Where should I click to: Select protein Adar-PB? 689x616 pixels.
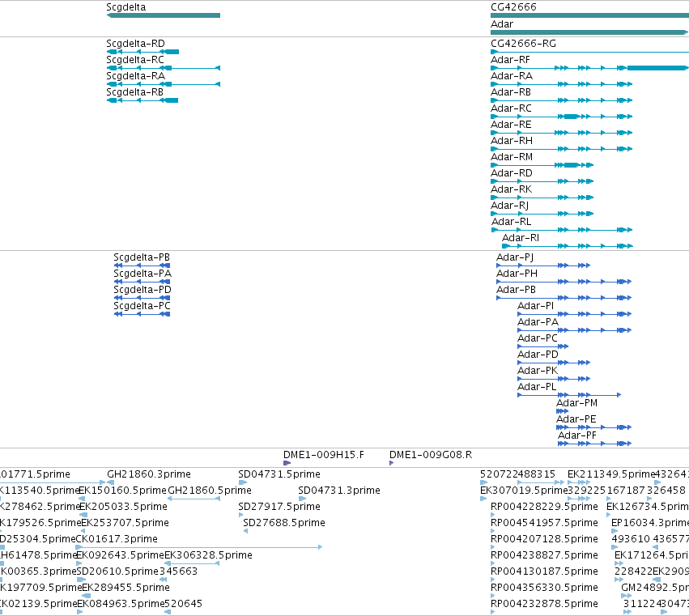click(x=516, y=290)
